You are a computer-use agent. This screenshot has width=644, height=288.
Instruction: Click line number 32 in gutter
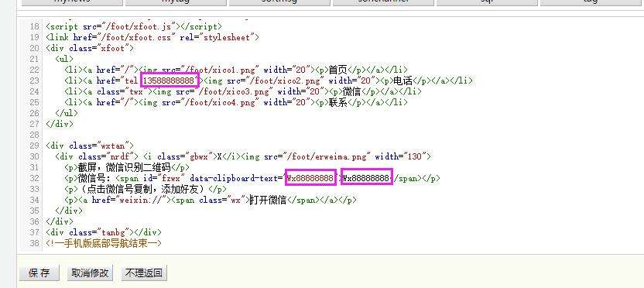(x=35, y=178)
